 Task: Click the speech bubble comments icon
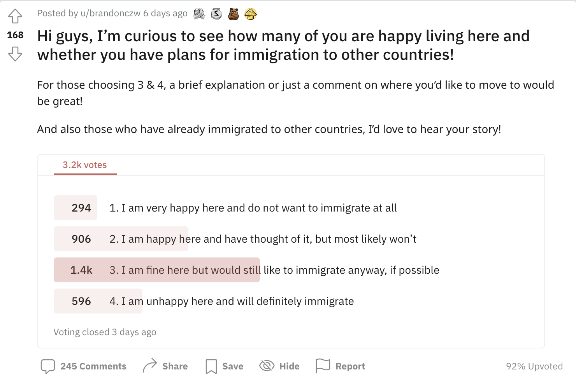tap(48, 366)
